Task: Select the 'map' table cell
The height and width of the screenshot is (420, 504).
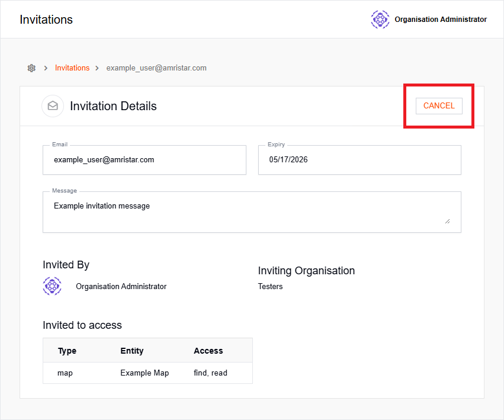Action: [x=65, y=373]
